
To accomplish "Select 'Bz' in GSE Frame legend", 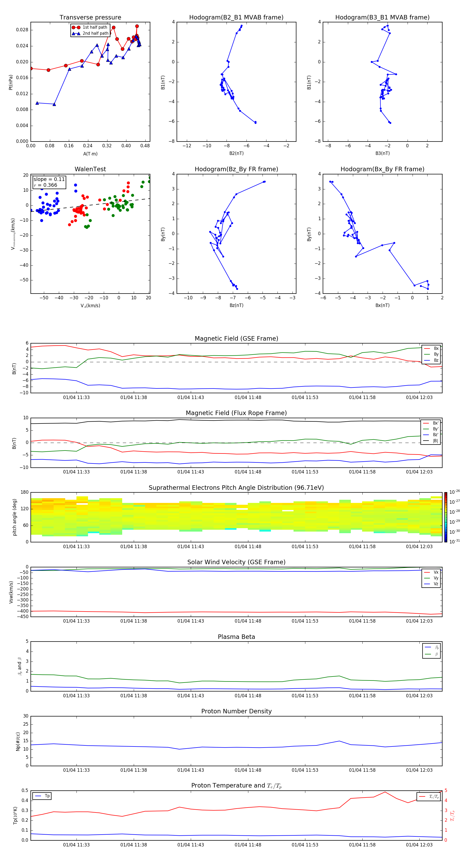I will [431, 360].
